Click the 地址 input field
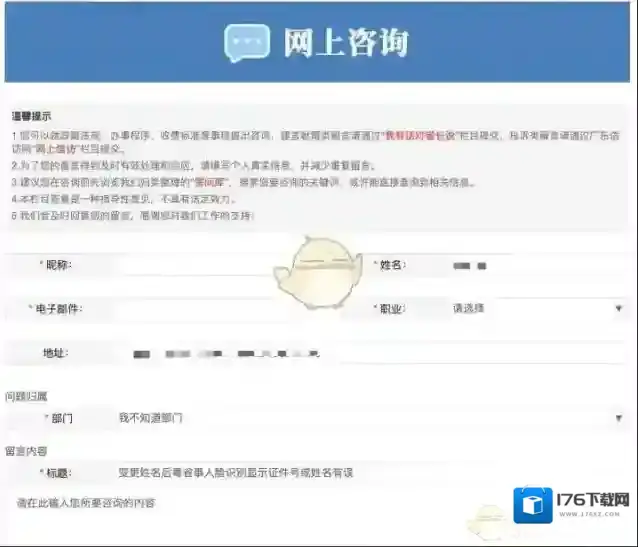 click(372, 353)
